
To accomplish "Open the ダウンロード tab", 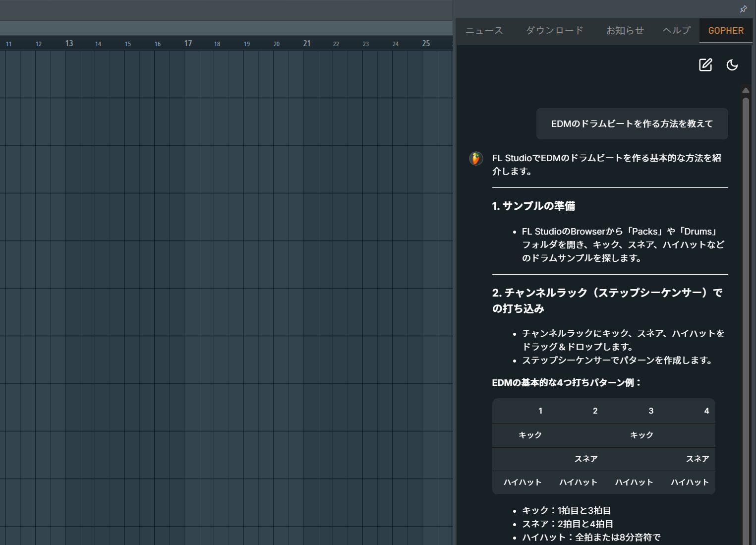I will (554, 31).
